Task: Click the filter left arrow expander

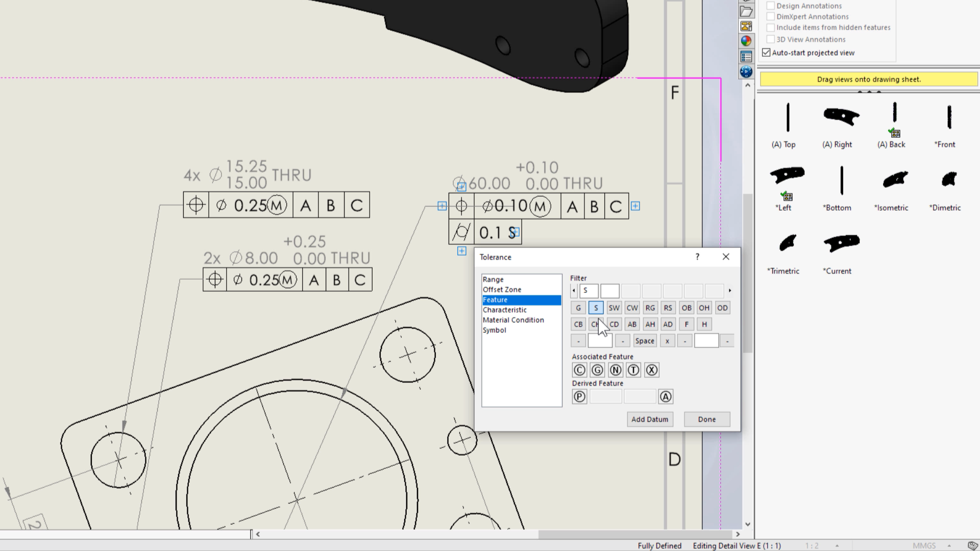Action: point(574,291)
